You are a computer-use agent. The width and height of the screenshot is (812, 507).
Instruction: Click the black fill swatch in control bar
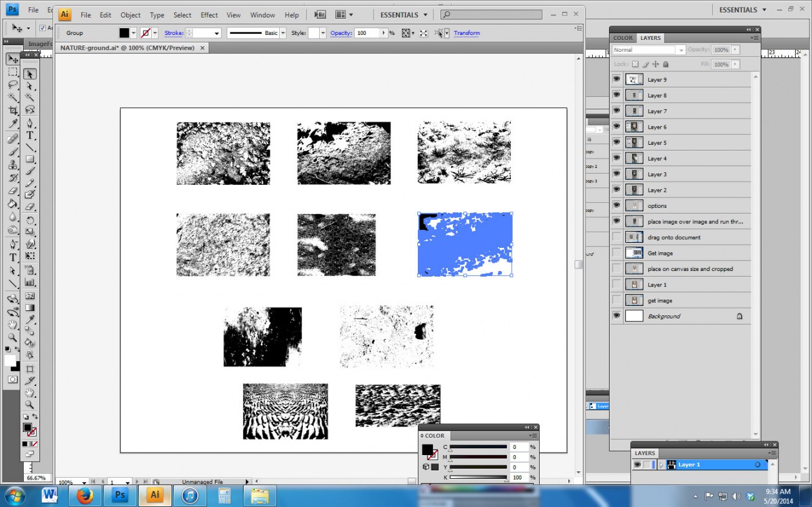pyautogui.click(x=124, y=32)
